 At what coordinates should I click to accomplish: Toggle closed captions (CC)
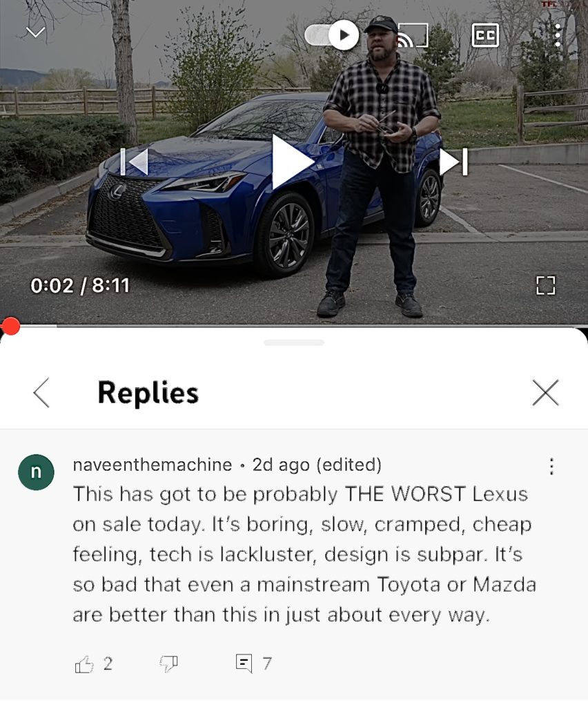point(485,35)
